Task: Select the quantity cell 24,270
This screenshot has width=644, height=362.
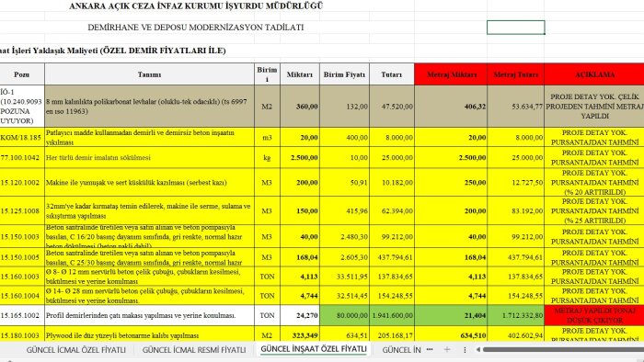Action: (300, 315)
